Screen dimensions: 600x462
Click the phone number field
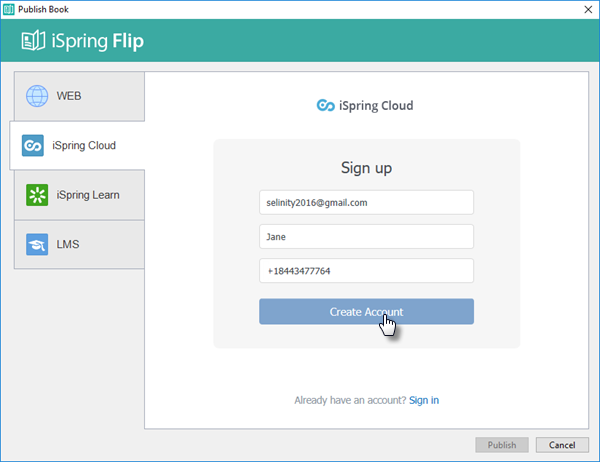366,271
